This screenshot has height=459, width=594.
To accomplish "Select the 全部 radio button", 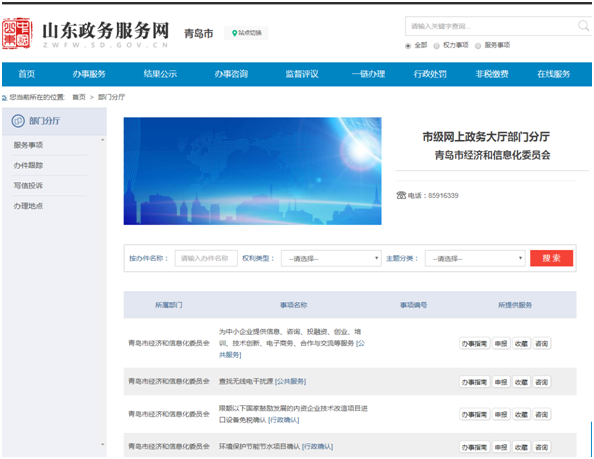I will [408, 46].
